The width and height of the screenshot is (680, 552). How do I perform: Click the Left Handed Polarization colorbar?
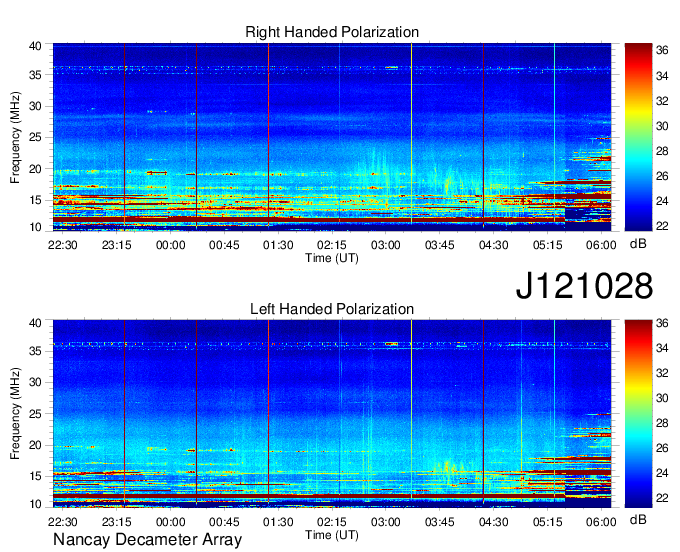point(638,413)
